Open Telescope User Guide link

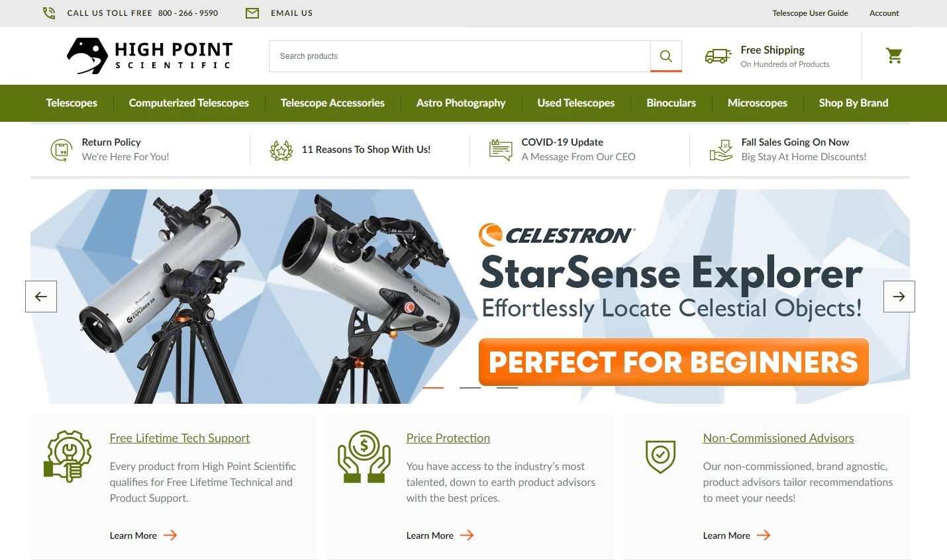click(810, 13)
